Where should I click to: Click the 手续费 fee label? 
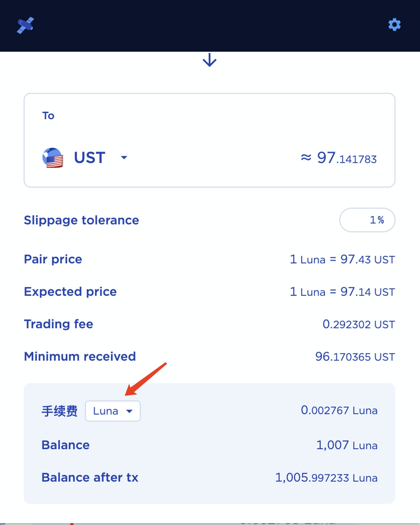click(x=59, y=411)
